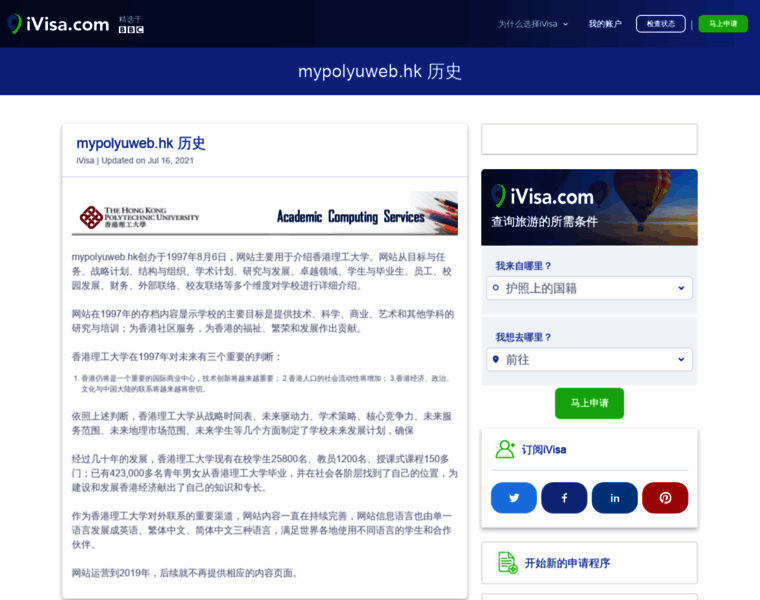This screenshot has width=760, height=600.
Task: Click the 订阅iVisa heading
Action: click(x=544, y=450)
